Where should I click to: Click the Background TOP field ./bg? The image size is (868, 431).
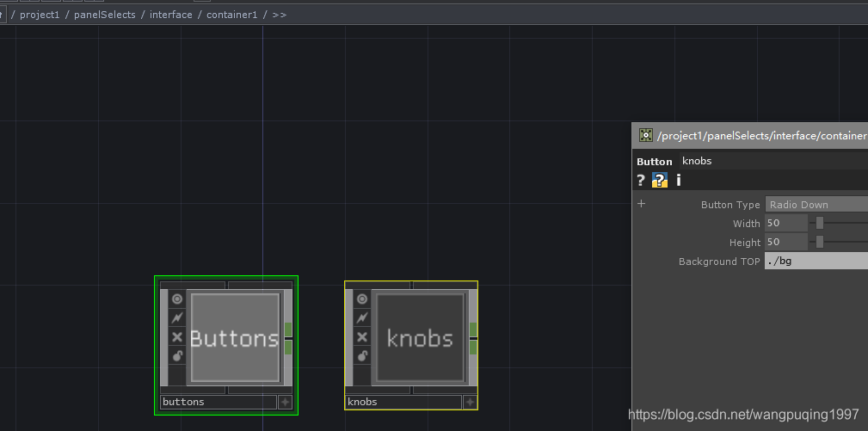pos(816,262)
